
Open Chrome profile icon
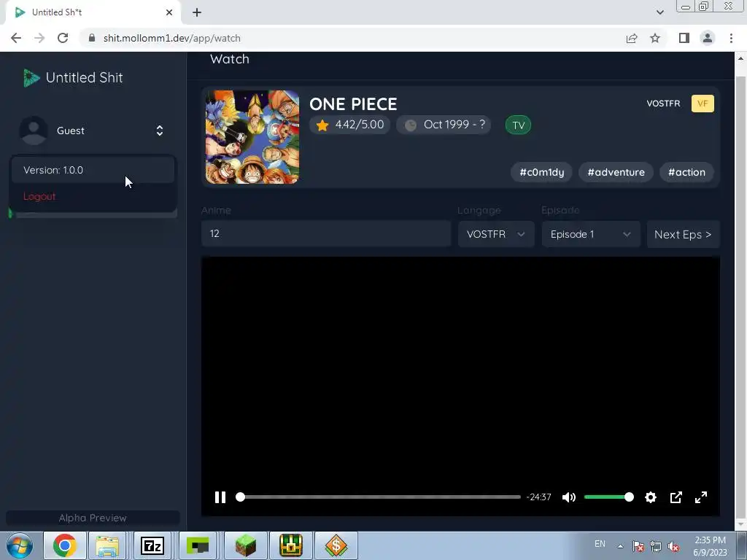click(x=708, y=38)
